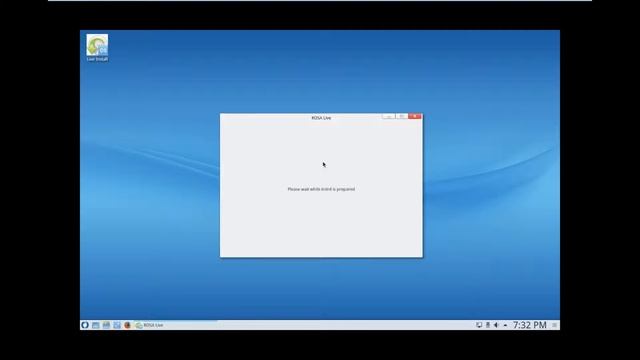
Task: Open the panel settings icon right of the clock
Action: [555, 325]
